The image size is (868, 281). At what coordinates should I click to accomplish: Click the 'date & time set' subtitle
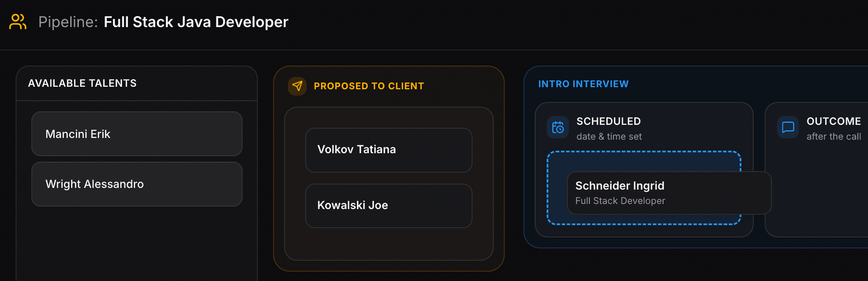tap(609, 136)
